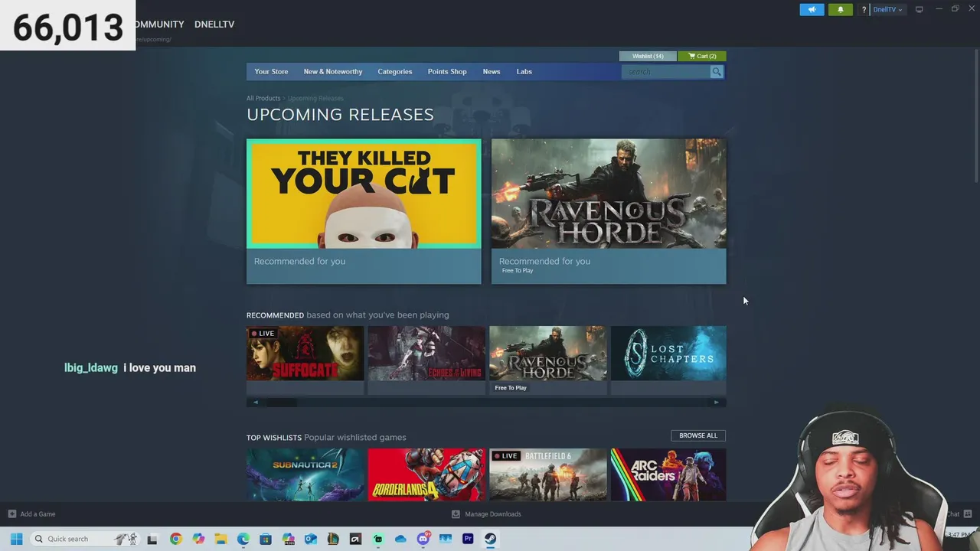Viewport: 980px width, 551px height.
Task: Click the magnifier search button
Action: pos(717,72)
